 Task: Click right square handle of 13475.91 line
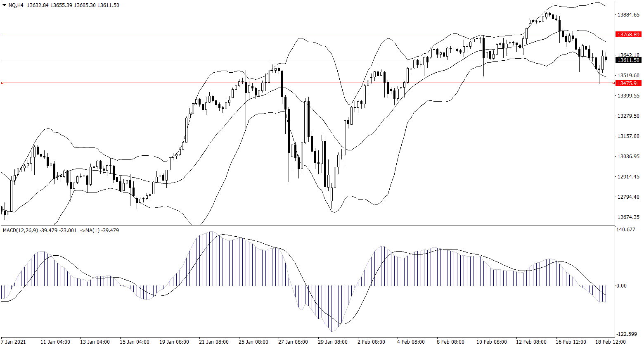(613, 83)
